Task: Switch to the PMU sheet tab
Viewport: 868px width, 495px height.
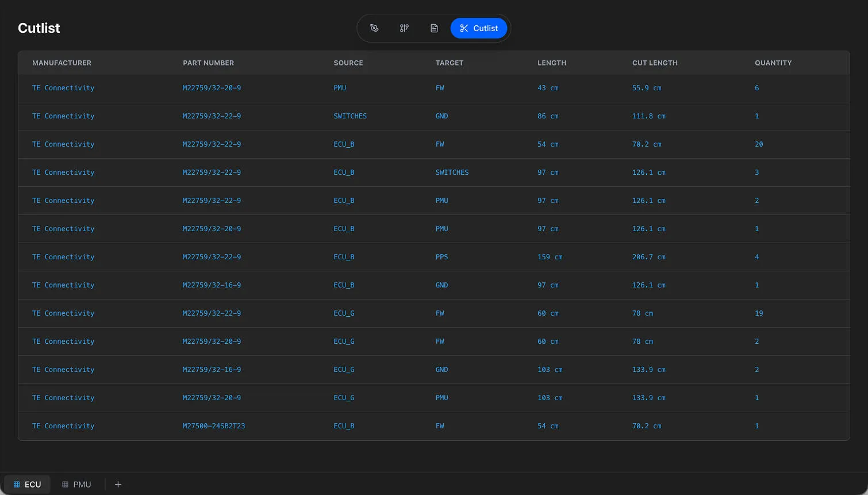Action: 76,484
